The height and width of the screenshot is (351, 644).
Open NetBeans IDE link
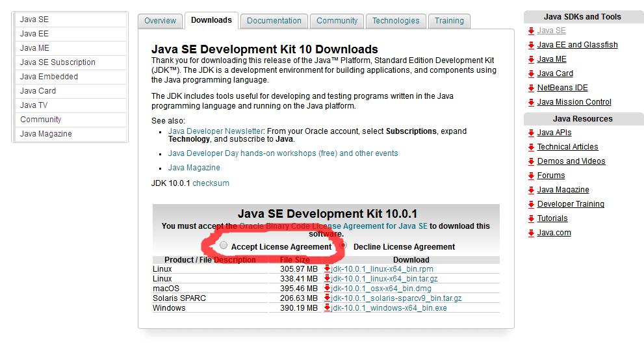tap(562, 88)
